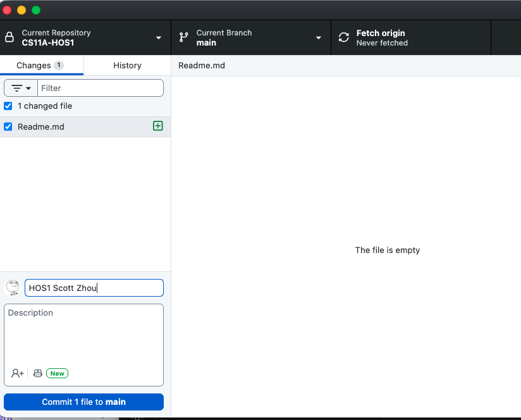521x420 pixels.
Task: Expand the filter options chevron
Action: [x=28, y=88]
